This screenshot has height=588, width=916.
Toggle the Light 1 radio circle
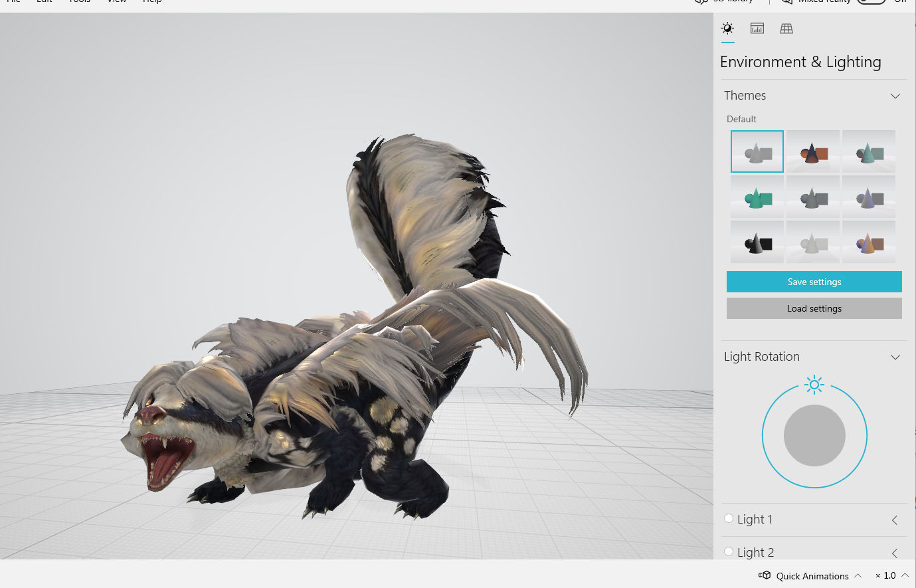729,519
